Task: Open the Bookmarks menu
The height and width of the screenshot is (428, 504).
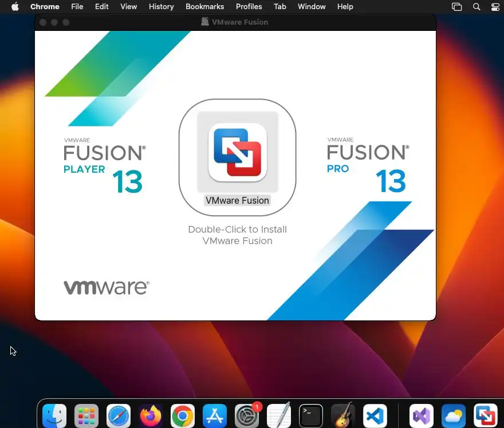Action: tap(205, 6)
